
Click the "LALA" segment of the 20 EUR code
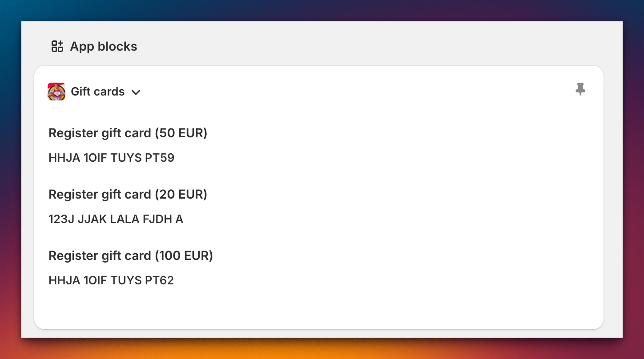(x=125, y=219)
